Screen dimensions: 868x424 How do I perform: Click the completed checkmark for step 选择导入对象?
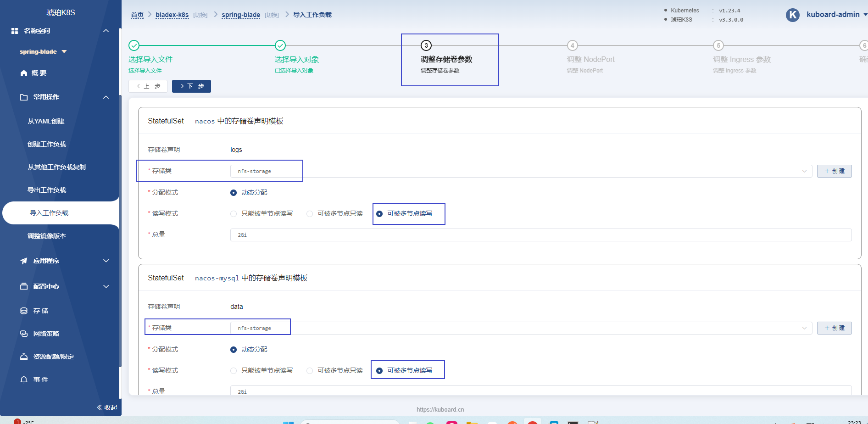280,45
